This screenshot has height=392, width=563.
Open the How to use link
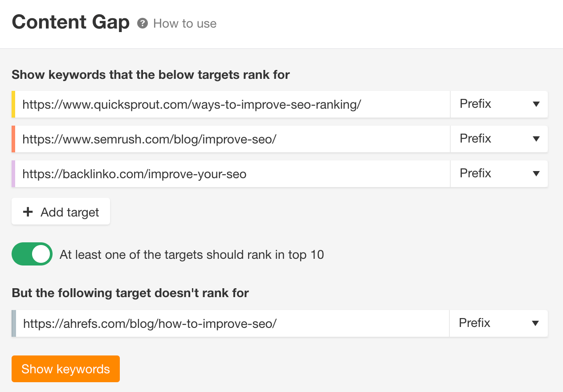pos(185,23)
